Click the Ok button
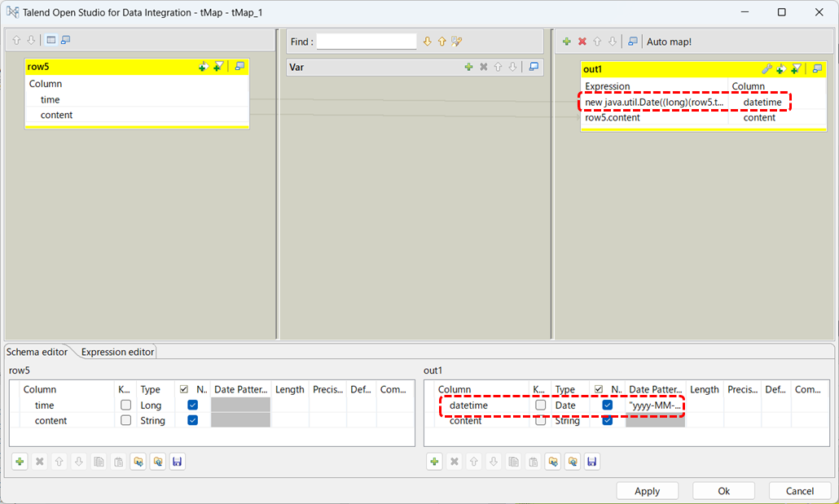Viewport: 839px width, 504px height. [x=724, y=491]
